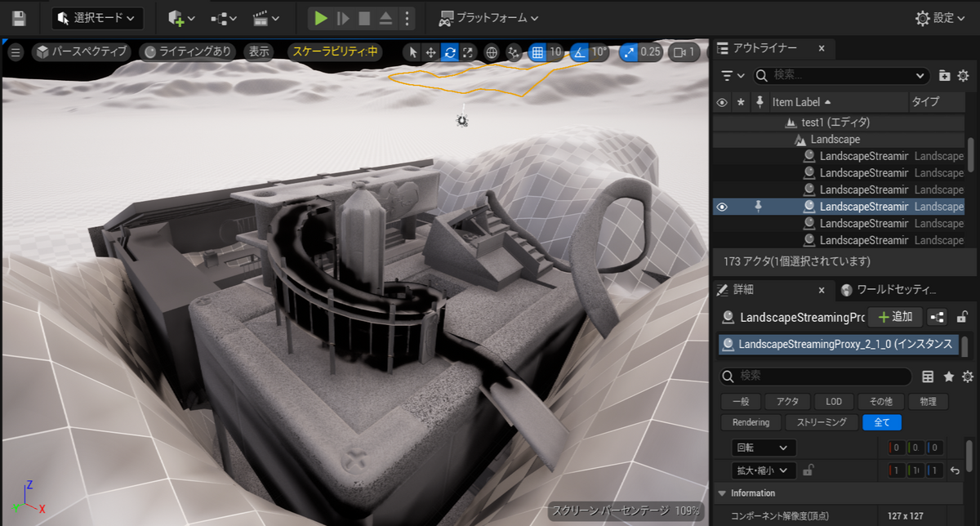Viewport: 980px width, 526px height.
Task: Toggle the surface snapping icon
Action: point(514,52)
